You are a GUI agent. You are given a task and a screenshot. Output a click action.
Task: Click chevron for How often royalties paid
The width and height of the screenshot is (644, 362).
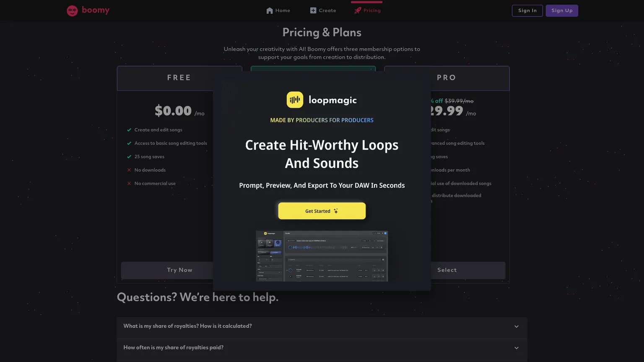517,348
